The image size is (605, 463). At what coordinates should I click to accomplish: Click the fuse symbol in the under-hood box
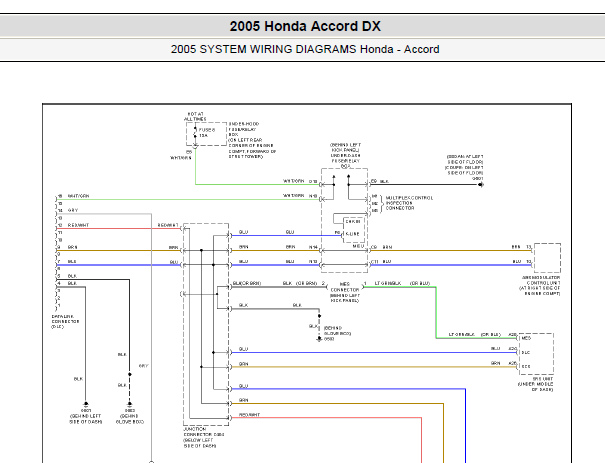point(195,133)
